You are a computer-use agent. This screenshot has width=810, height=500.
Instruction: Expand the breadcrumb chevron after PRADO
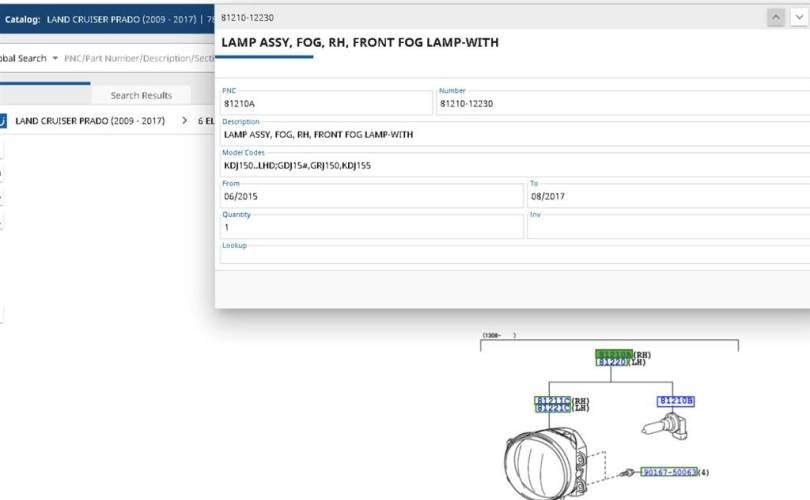(x=184, y=121)
